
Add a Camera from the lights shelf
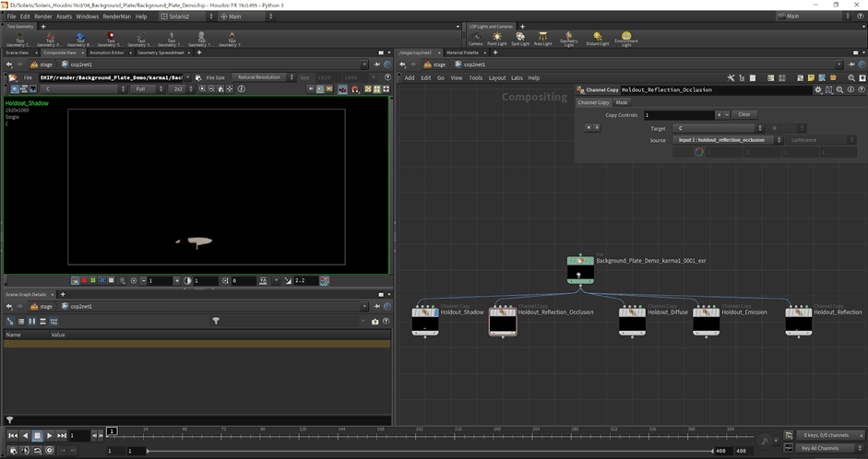(x=476, y=39)
